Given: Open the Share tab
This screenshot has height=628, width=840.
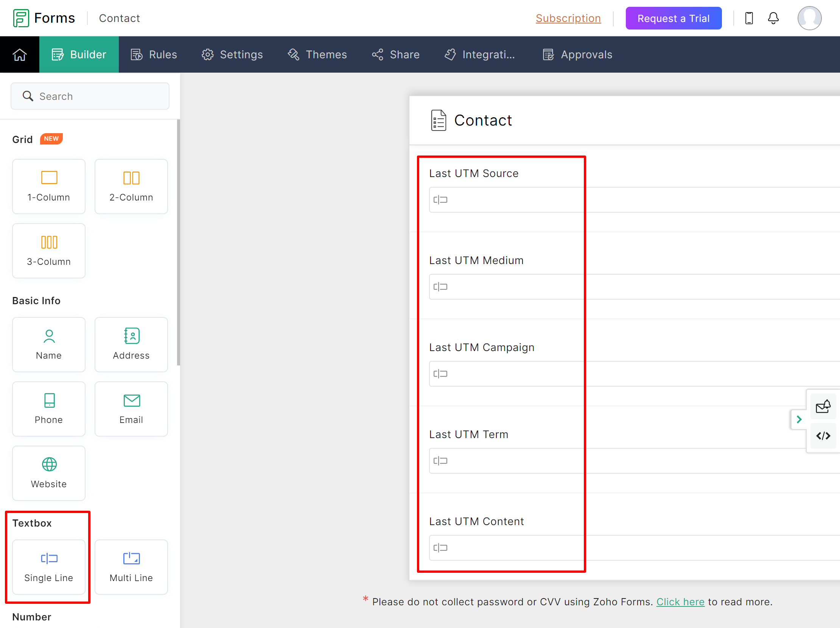Looking at the screenshot, I should point(395,55).
